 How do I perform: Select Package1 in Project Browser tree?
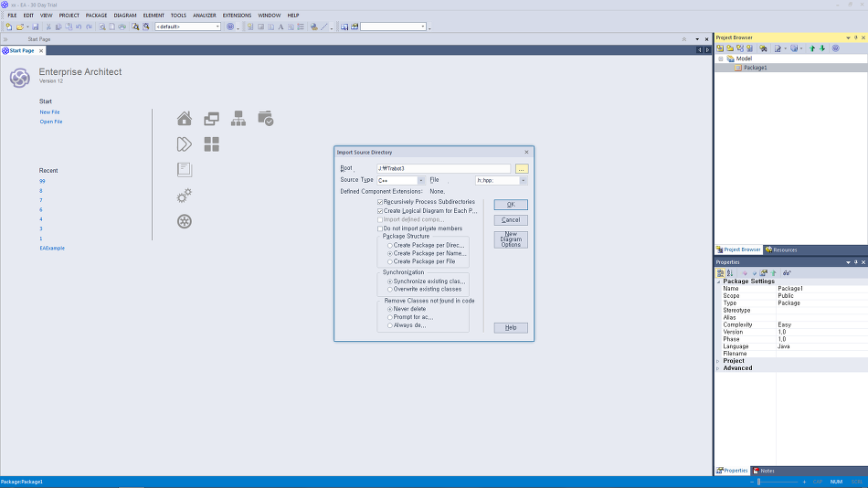[755, 68]
